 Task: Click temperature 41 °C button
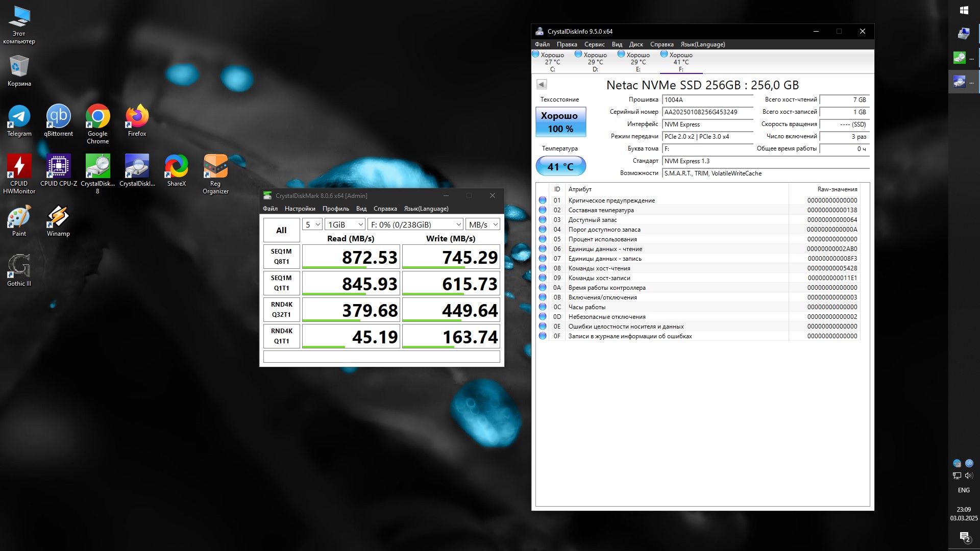tap(560, 166)
